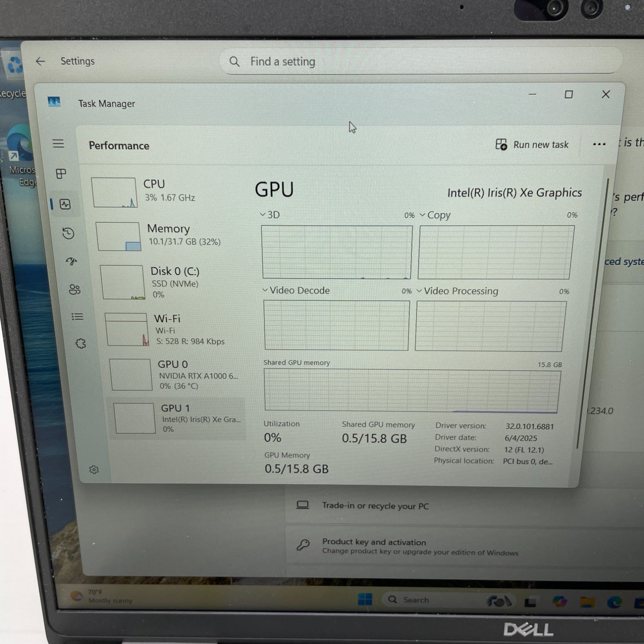This screenshot has width=644, height=644.
Task: Open the Startup apps page icon
Action: click(x=71, y=261)
